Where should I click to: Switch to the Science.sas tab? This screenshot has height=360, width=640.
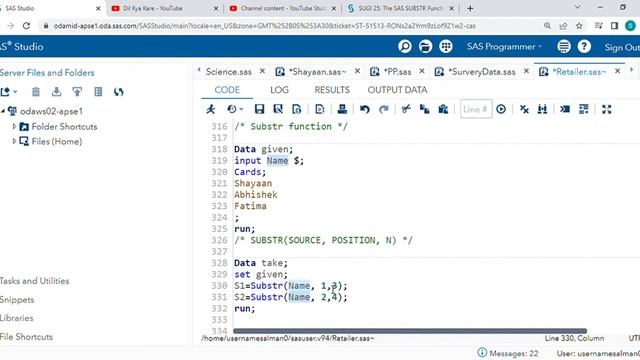pos(229,72)
